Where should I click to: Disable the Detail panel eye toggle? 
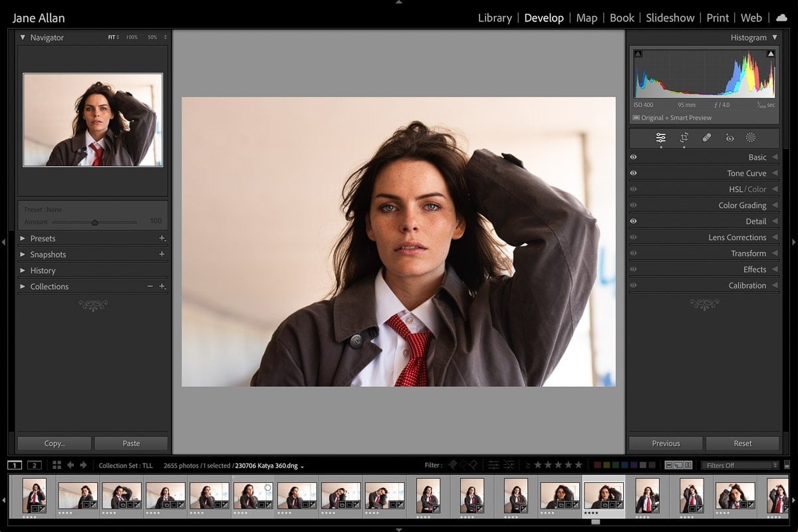pyautogui.click(x=633, y=221)
